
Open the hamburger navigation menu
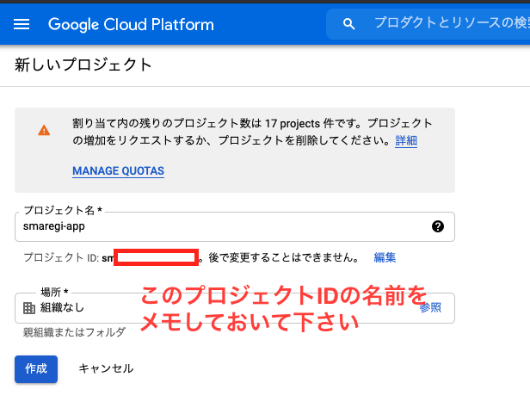(22, 24)
